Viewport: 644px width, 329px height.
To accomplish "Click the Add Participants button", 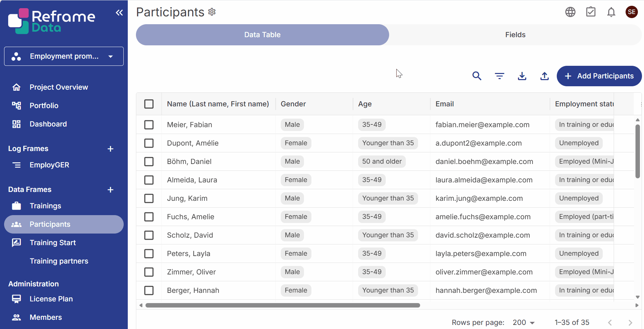I will [x=599, y=76].
